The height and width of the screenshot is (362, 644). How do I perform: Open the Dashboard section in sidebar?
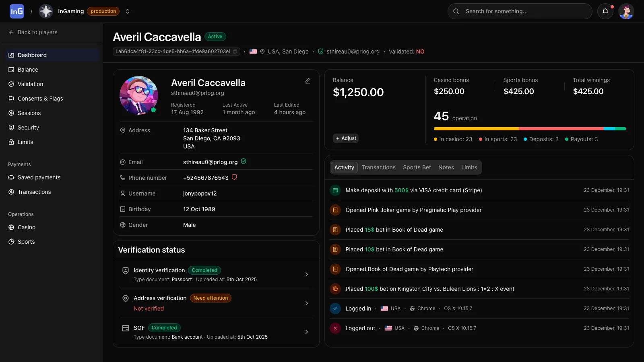(32, 55)
